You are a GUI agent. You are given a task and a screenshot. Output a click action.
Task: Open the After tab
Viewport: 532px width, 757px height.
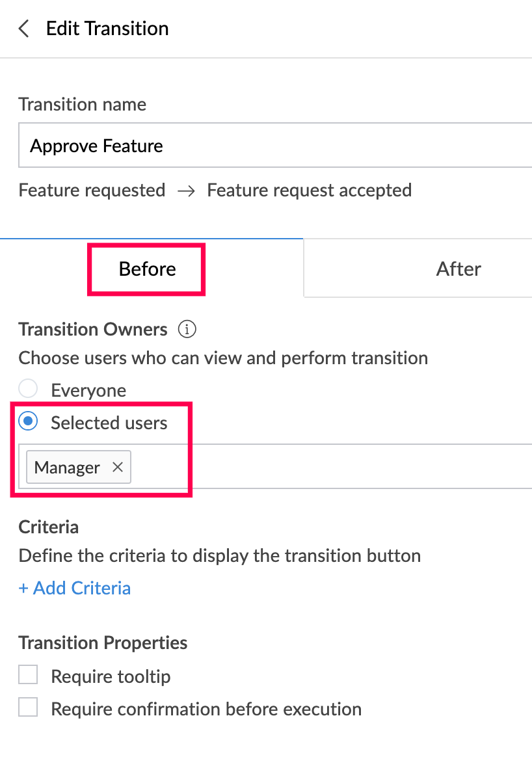tap(459, 269)
